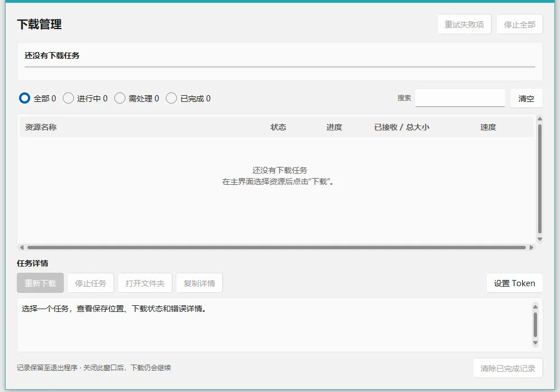Click the 停止全部 button
Screen dimensions: 560x392
[519, 24]
